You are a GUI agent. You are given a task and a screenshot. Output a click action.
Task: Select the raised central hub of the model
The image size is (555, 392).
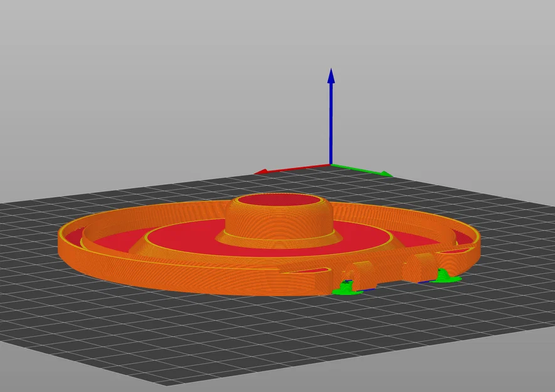pos(280,221)
